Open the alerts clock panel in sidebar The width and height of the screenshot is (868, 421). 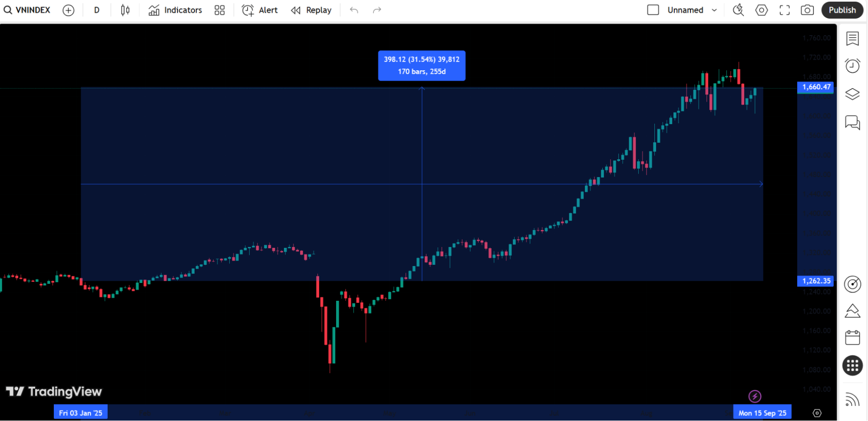(852, 66)
